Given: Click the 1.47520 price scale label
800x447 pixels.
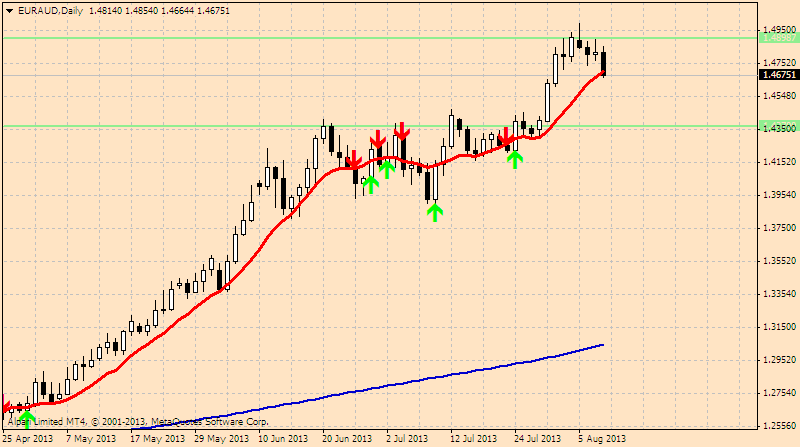Looking at the screenshot, I should 780,63.
